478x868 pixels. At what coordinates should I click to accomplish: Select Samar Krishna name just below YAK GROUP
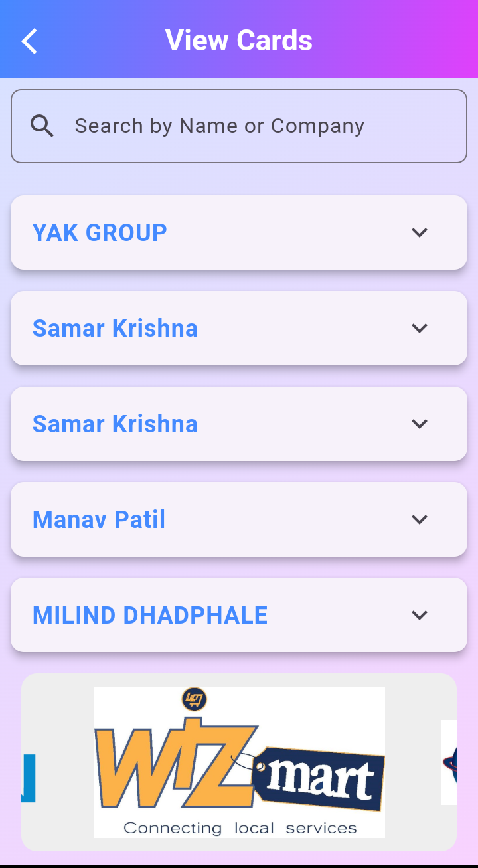click(x=115, y=328)
